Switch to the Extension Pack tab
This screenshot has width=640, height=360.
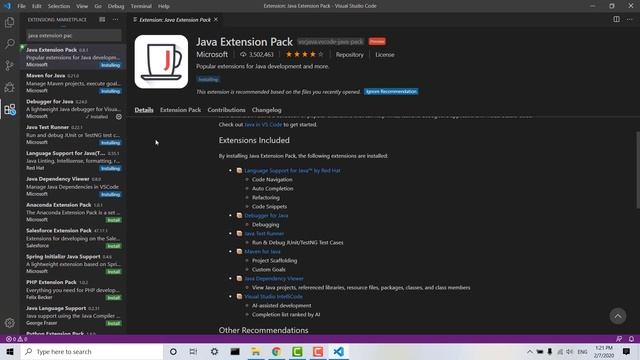coord(180,110)
